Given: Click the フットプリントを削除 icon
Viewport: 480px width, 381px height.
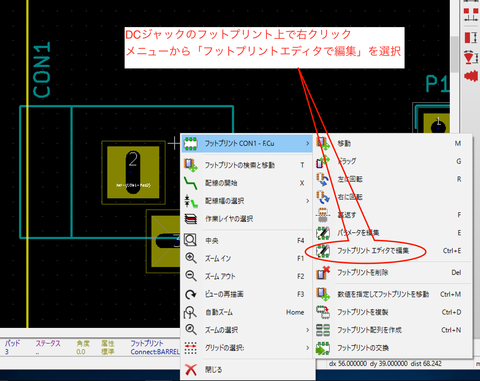Looking at the screenshot, I should (323, 272).
